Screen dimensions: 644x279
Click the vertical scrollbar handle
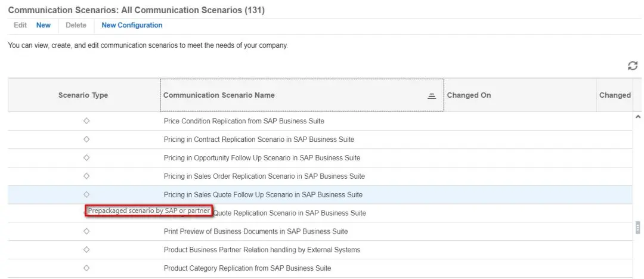click(x=638, y=227)
